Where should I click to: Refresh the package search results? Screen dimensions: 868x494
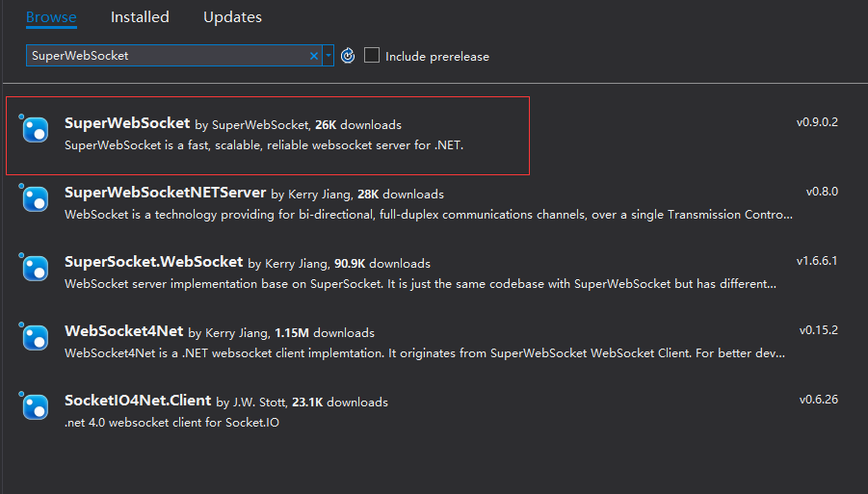pos(348,55)
